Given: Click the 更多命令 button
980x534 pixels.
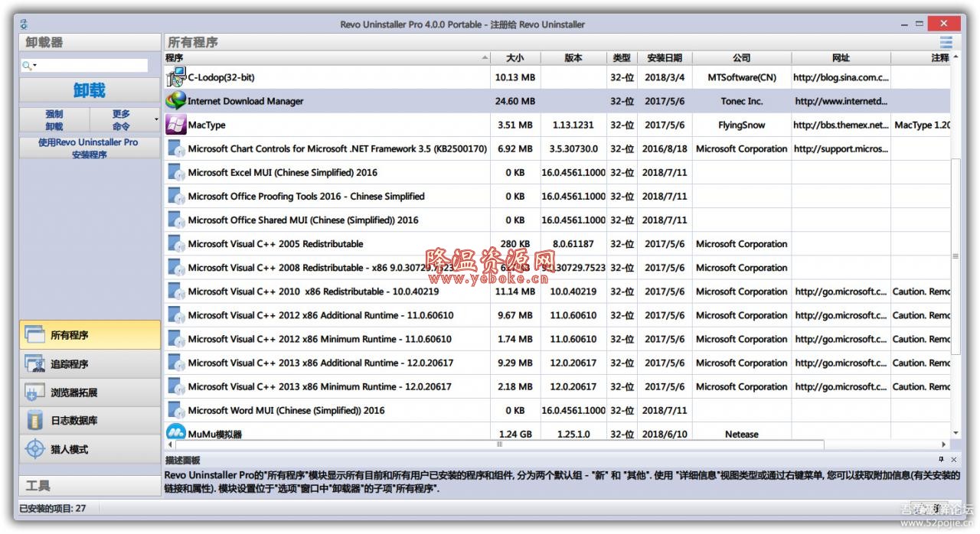Looking at the screenshot, I should [x=121, y=120].
